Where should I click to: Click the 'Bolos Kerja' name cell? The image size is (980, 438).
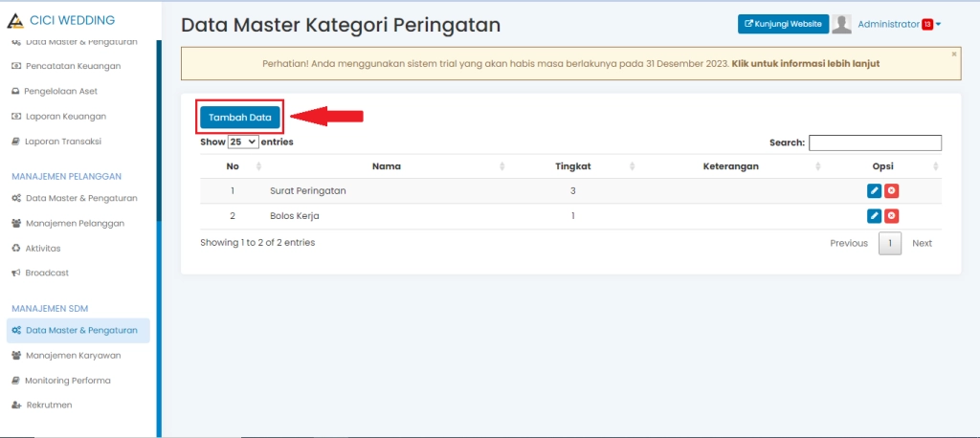point(295,216)
